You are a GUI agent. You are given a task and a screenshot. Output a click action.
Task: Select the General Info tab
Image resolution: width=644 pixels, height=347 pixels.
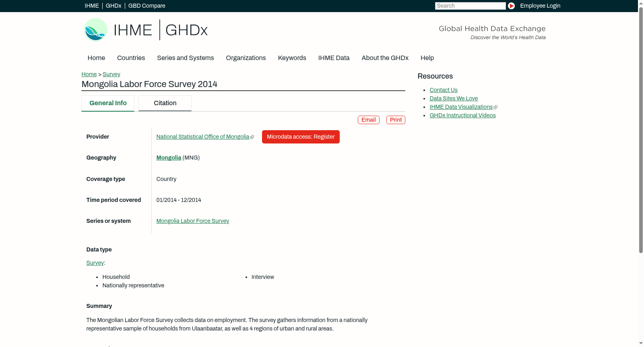coord(108,103)
